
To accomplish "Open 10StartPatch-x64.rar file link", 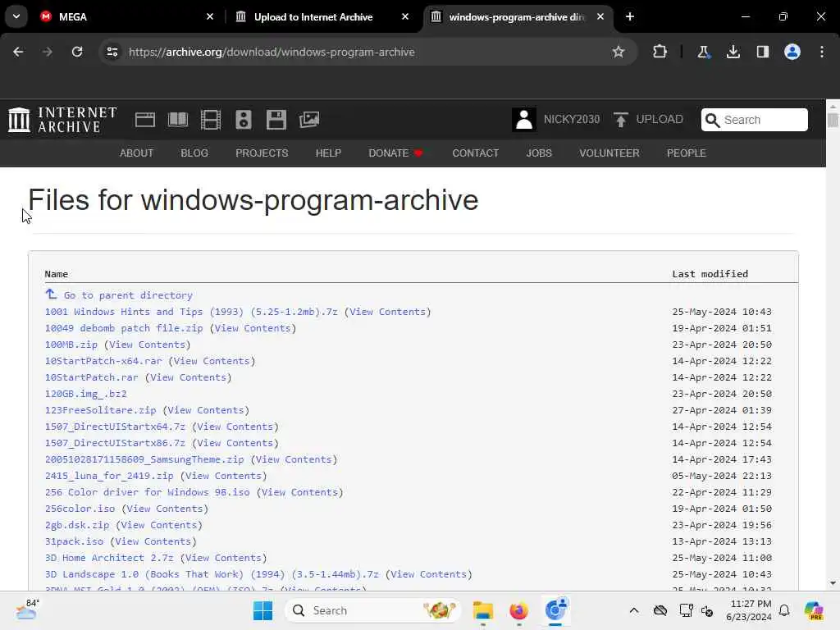I will [x=103, y=361].
